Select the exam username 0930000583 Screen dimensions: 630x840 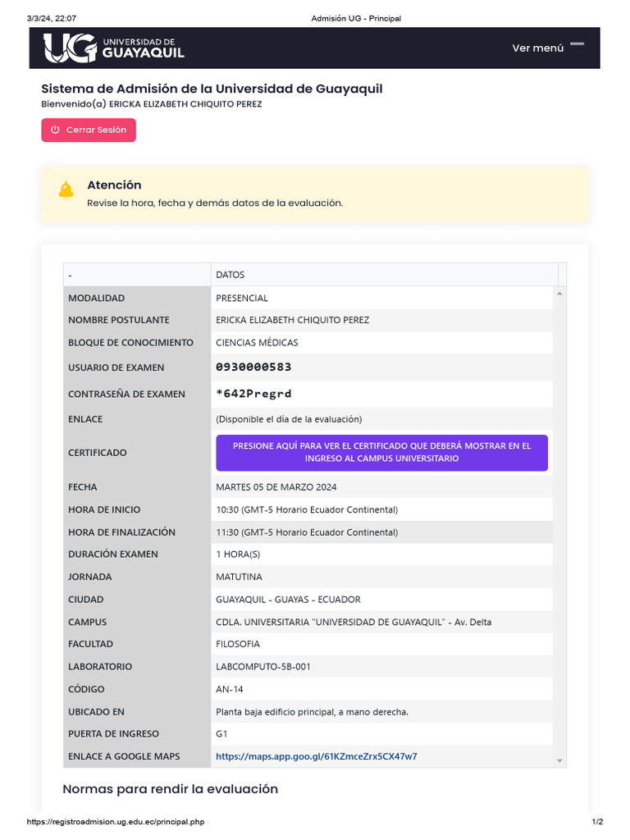click(x=253, y=367)
